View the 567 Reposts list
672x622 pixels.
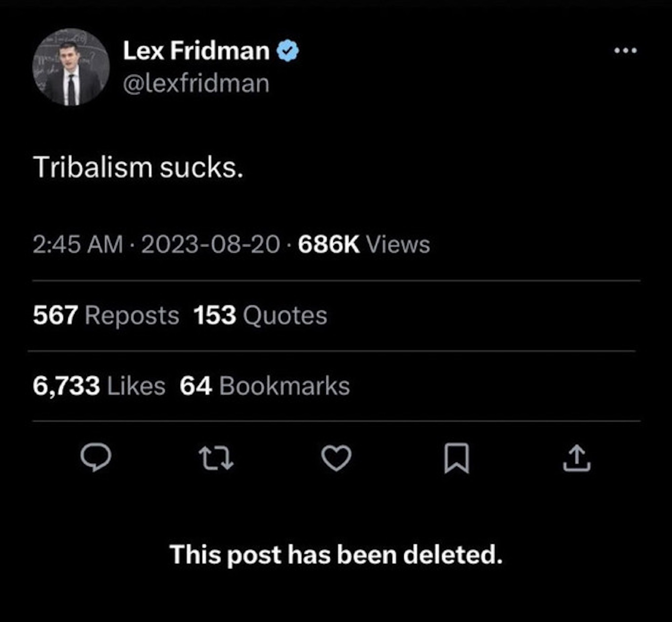[106, 316]
